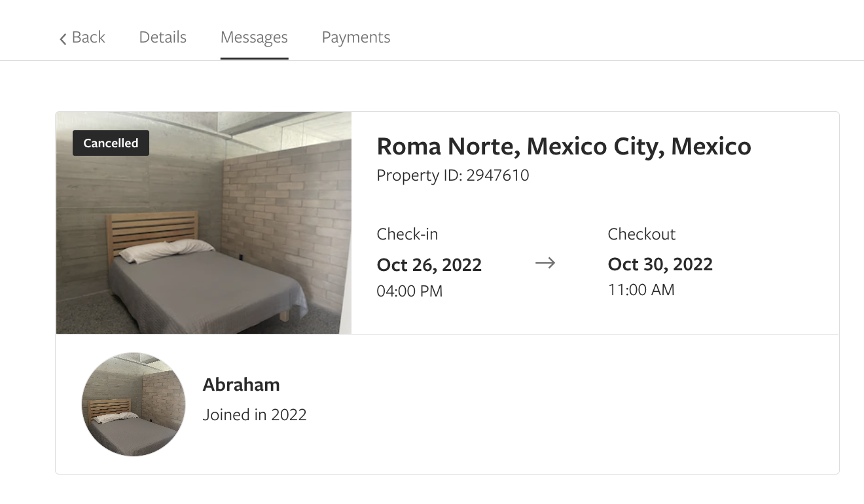Click the 11:00 AM checkout time
The image size is (864, 504).
pyautogui.click(x=641, y=290)
